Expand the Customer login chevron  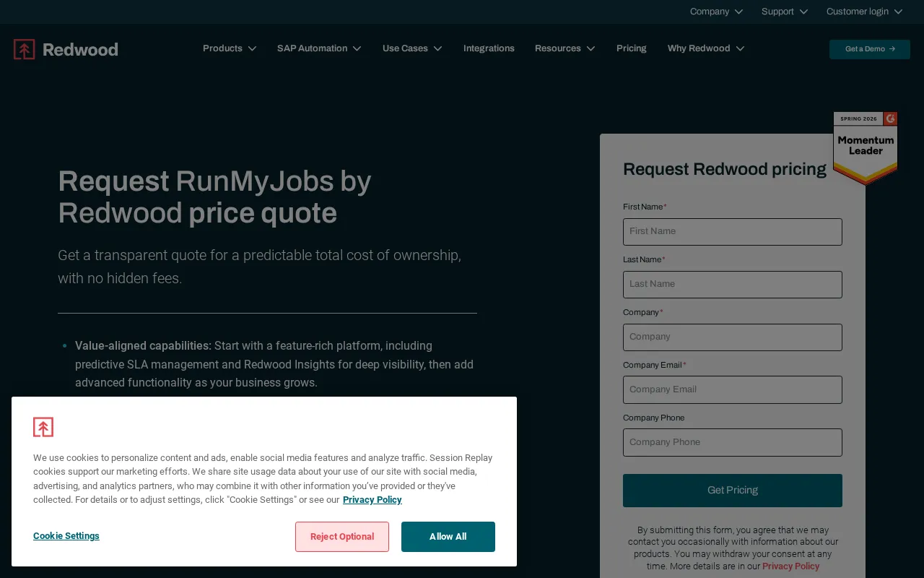coord(898,12)
